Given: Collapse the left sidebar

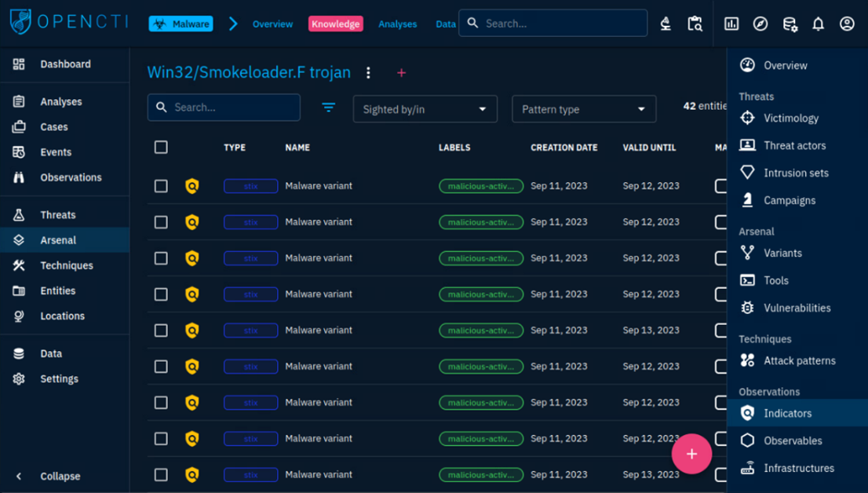Looking at the screenshot, I should coord(60,476).
